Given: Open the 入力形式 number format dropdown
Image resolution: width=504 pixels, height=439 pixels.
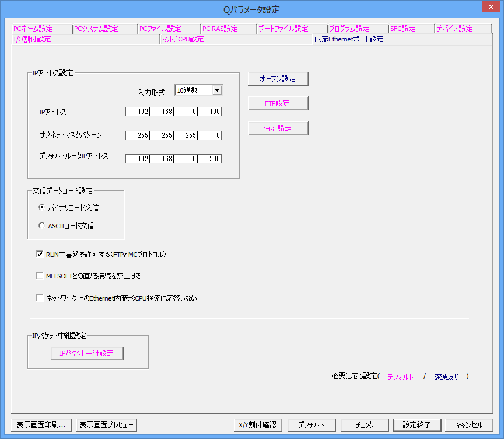Looking at the screenshot, I should (x=216, y=90).
